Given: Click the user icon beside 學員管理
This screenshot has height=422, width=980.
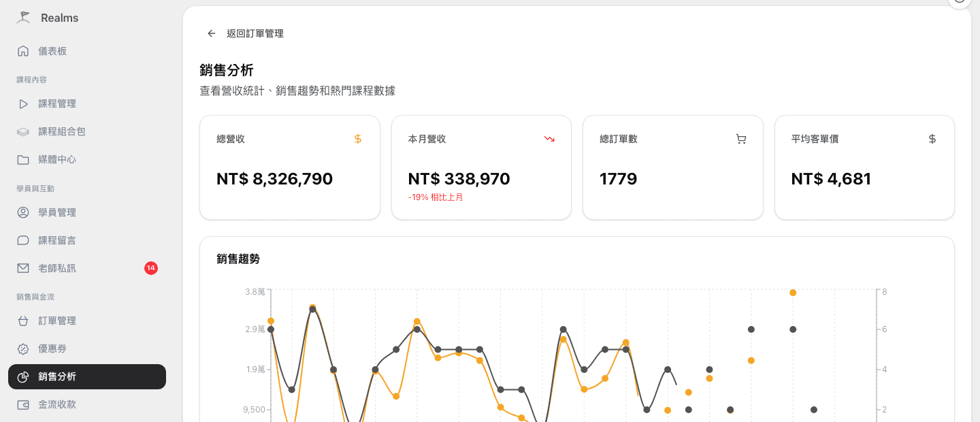Looking at the screenshot, I should tap(23, 212).
